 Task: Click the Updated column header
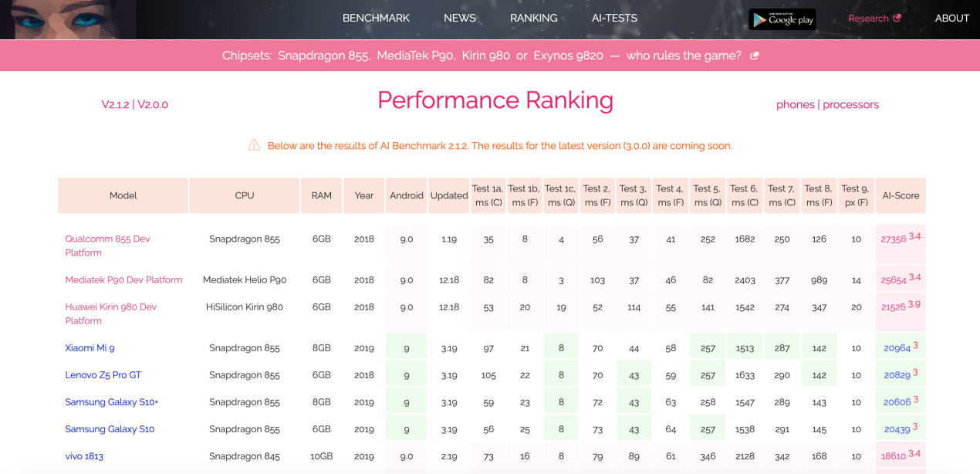coord(449,195)
